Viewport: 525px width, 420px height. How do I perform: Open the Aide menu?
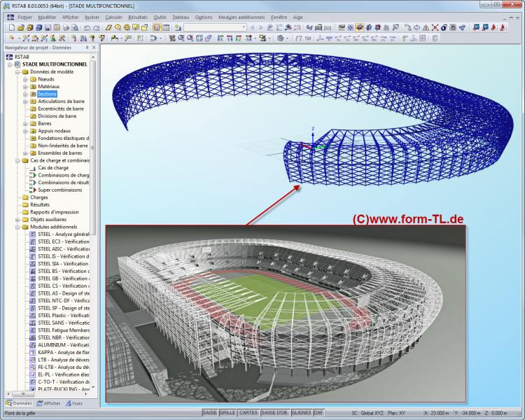tap(297, 17)
